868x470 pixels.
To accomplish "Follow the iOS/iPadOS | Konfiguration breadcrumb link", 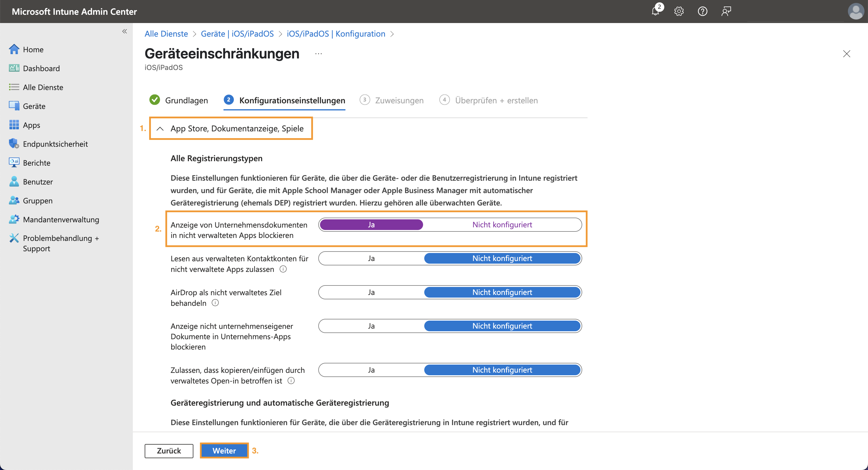I will tap(336, 34).
